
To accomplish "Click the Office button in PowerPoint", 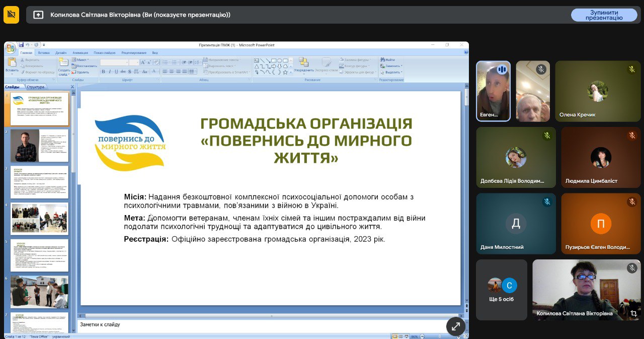I will tap(10, 48).
